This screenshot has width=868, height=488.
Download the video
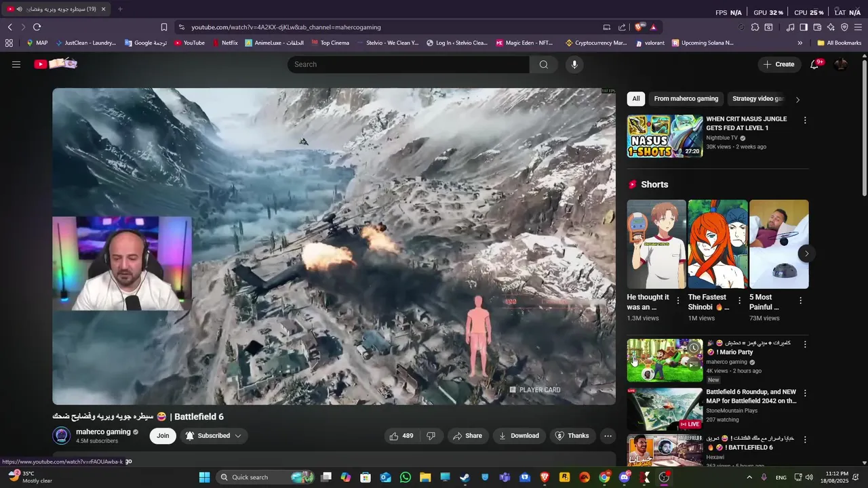519,436
